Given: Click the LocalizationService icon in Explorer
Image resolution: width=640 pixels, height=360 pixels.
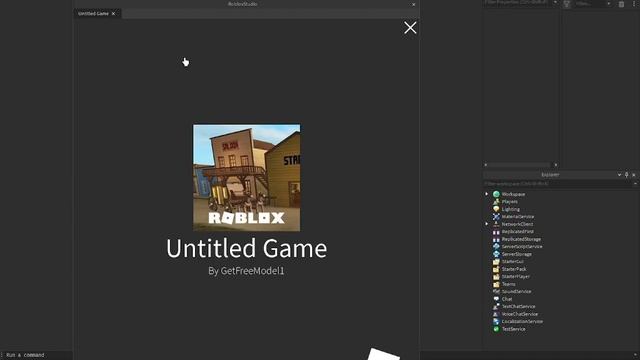Looking at the screenshot, I should click(x=496, y=321).
